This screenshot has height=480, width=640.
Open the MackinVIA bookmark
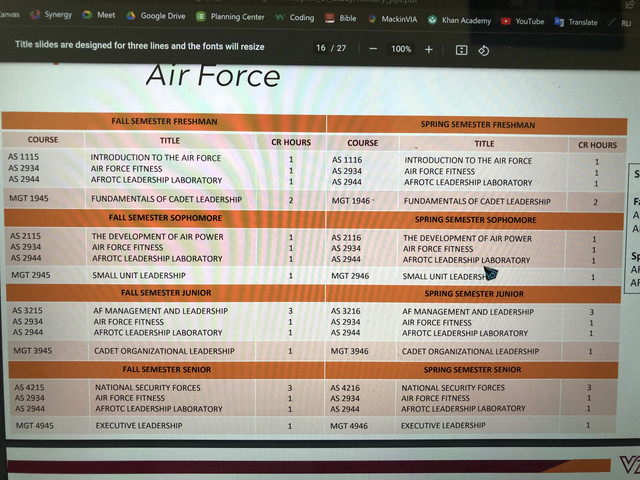[392, 19]
